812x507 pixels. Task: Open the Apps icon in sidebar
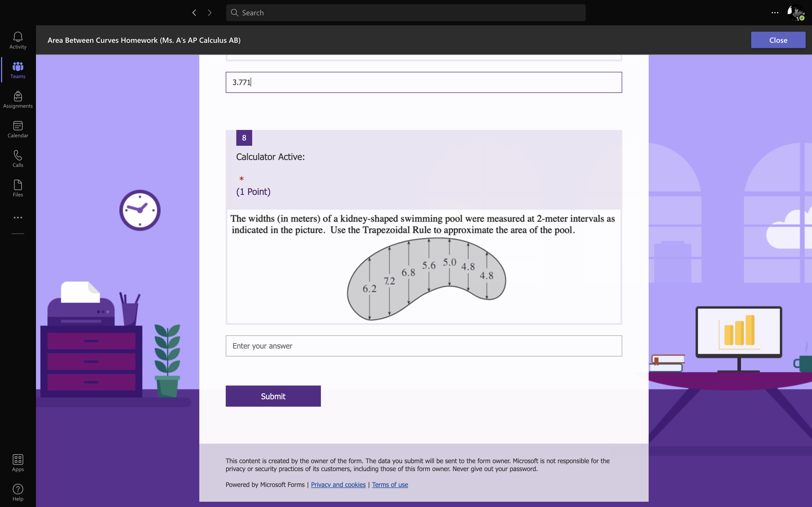(x=18, y=463)
